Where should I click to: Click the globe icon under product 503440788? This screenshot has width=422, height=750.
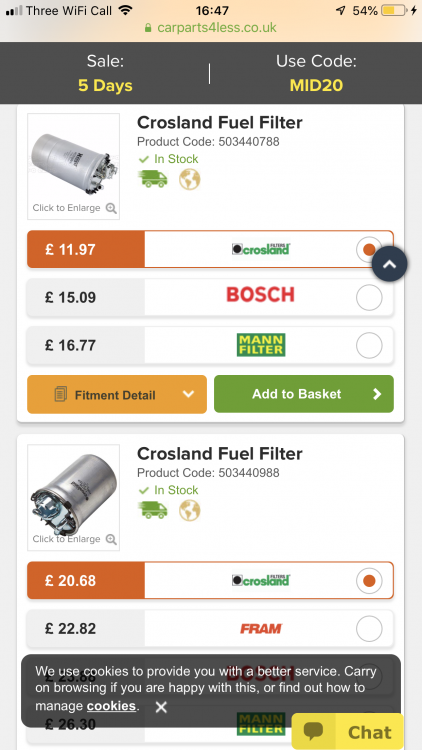pyautogui.click(x=189, y=179)
